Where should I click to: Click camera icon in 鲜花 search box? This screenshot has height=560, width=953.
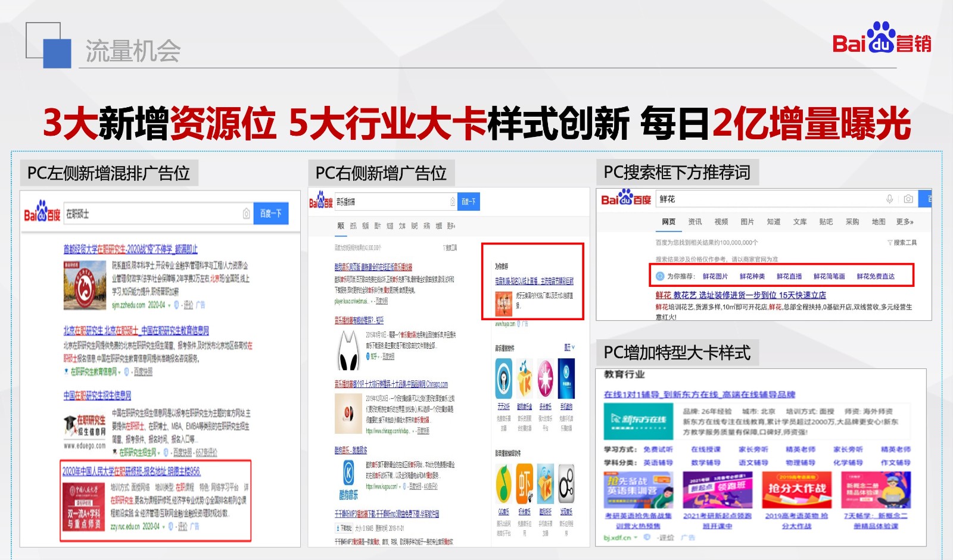pyautogui.click(x=908, y=199)
